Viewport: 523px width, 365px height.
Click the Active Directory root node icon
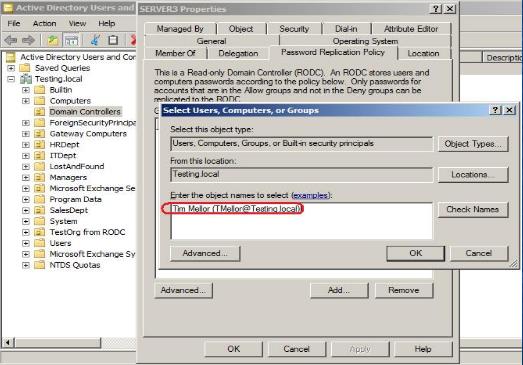click(x=11, y=57)
